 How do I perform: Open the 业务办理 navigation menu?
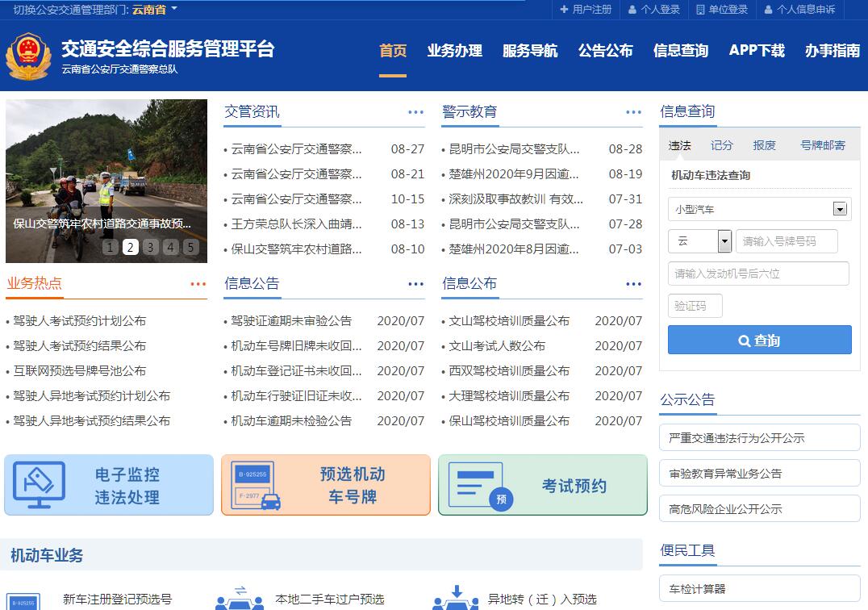point(454,51)
